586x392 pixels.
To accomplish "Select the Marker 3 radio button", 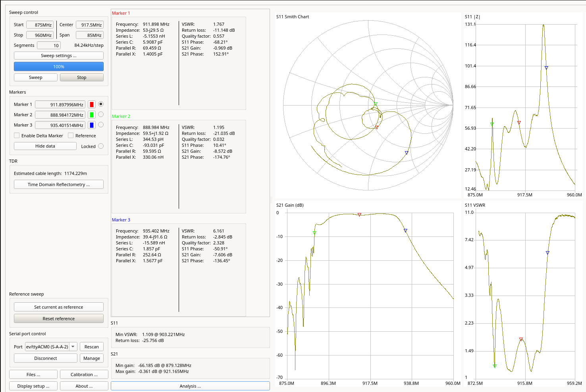I will tap(101, 125).
